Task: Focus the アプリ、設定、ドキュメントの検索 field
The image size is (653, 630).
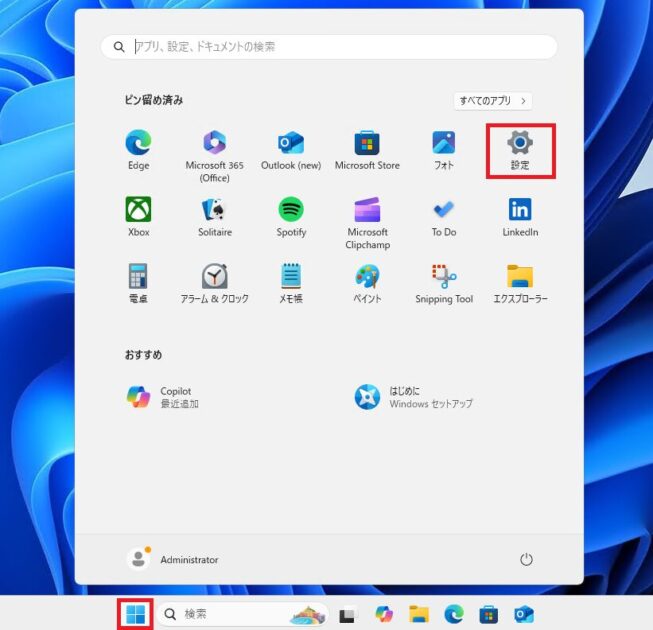Action: point(329,47)
